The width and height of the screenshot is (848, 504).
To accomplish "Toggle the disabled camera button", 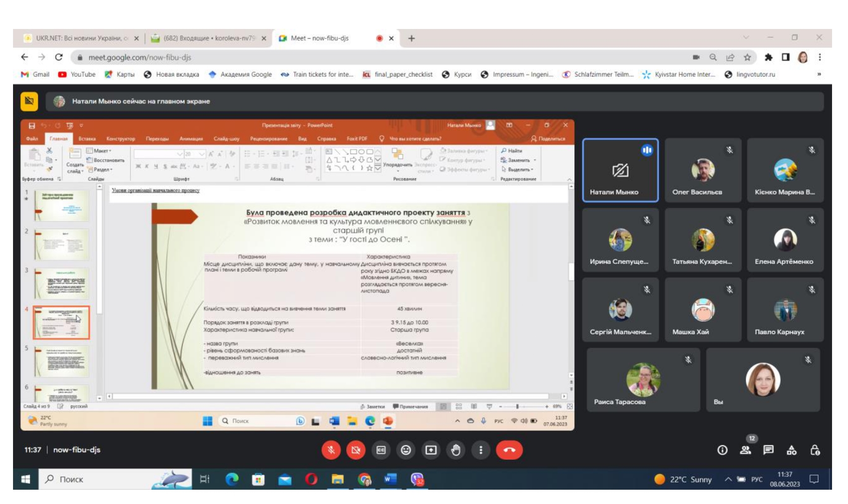I will pos(356,450).
